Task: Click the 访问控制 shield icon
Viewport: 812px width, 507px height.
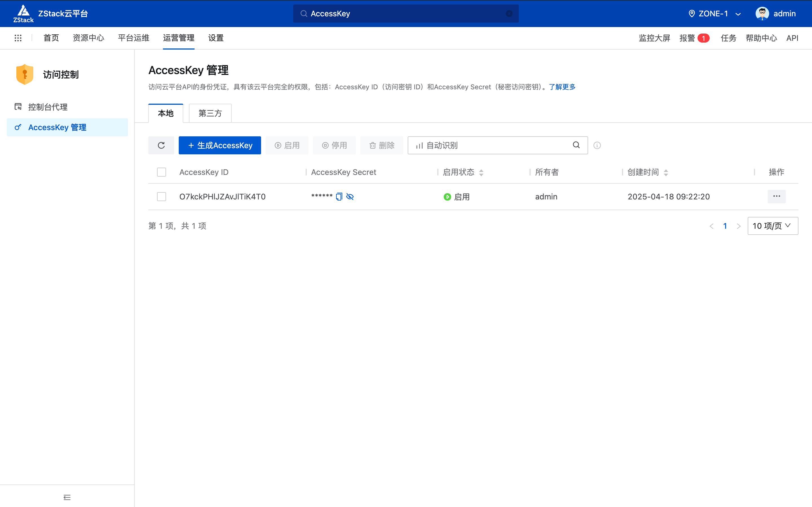Action: coord(24,74)
